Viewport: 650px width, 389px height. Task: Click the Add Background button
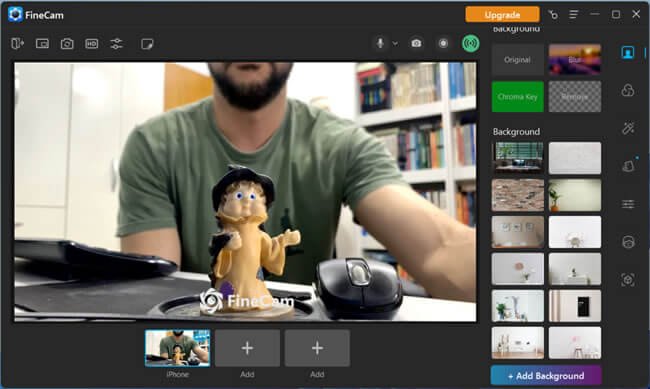click(546, 376)
